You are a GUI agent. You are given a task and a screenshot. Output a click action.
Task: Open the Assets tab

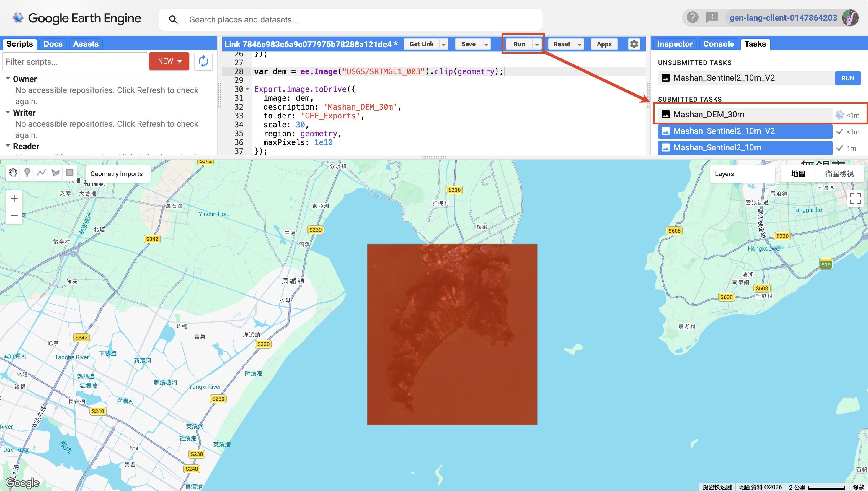(x=86, y=44)
